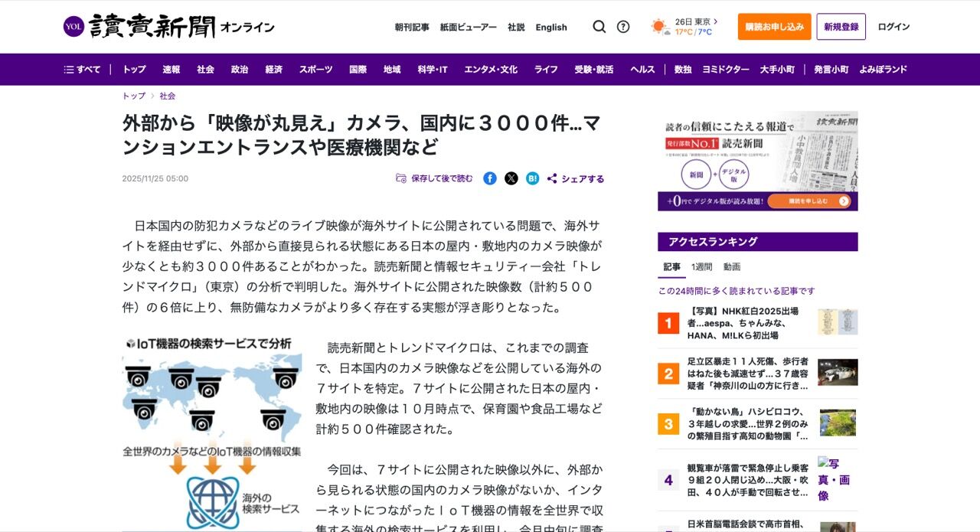The image size is (980, 532).
Task: Open the 発言小町 link
Action: [831, 70]
